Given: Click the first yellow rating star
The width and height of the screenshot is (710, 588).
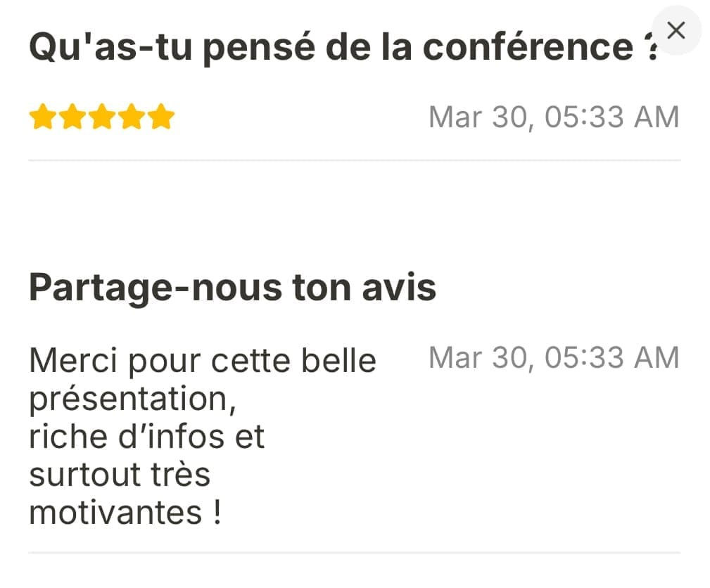Looking at the screenshot, I should tap(43, 117).
